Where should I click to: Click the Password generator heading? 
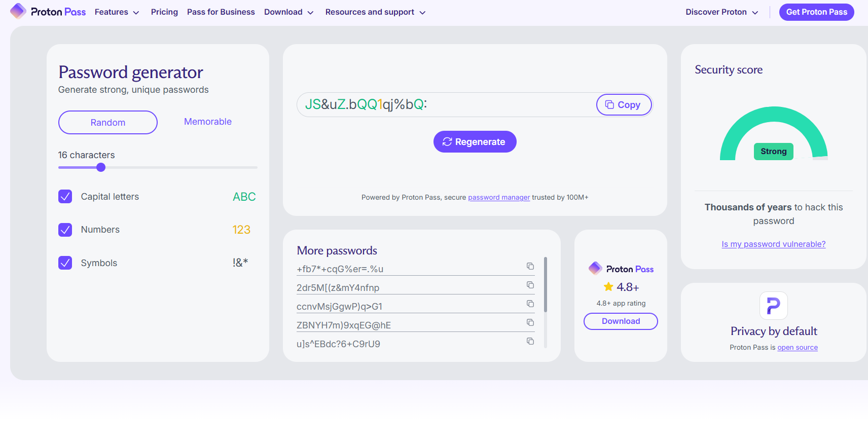131,72
